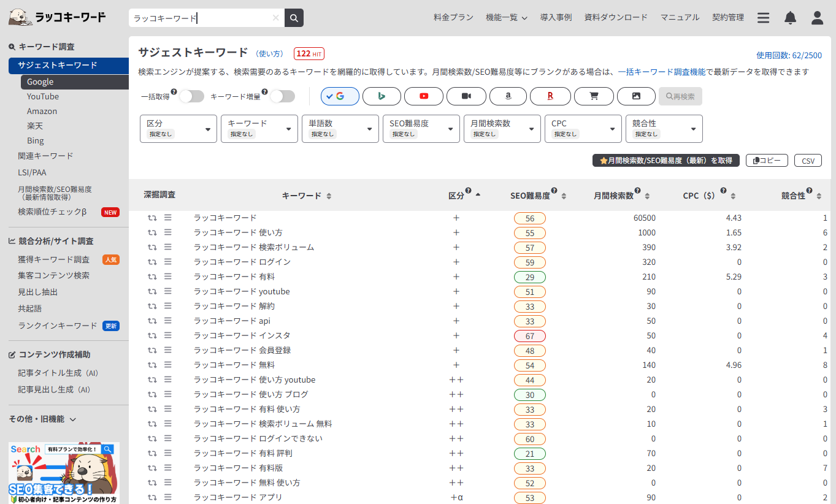
Task: Open 導入事例 in top navigation
Action: click(x=556, y=18)
